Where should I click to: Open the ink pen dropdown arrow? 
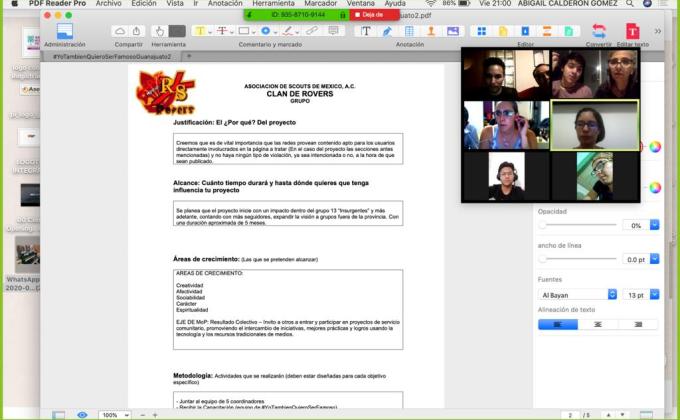[297, 32]
